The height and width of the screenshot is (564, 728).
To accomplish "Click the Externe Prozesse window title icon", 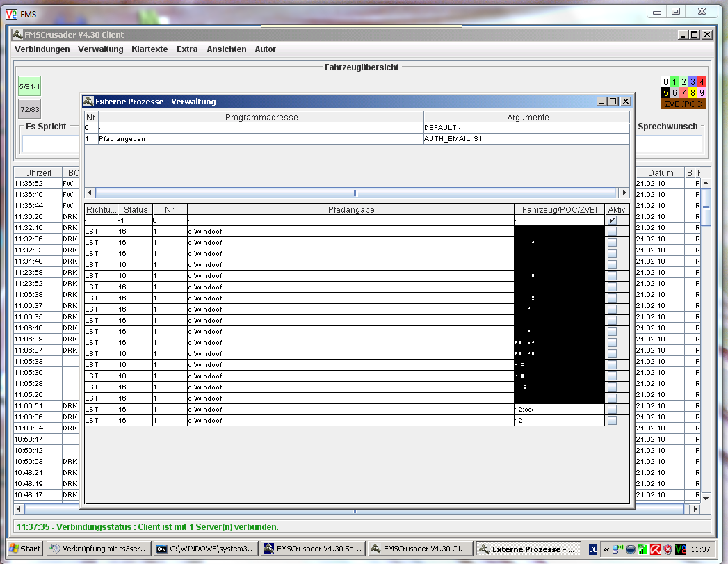I will click(x=88, y=102).
